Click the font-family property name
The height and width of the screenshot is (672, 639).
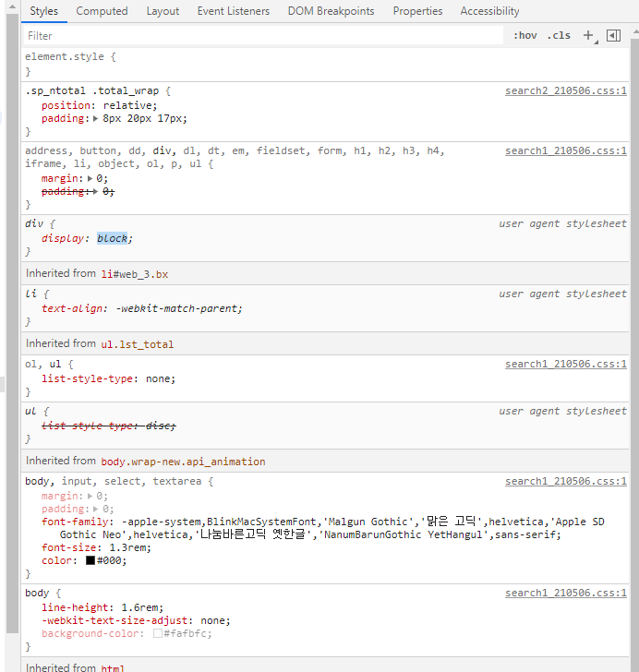coord(75,522)
